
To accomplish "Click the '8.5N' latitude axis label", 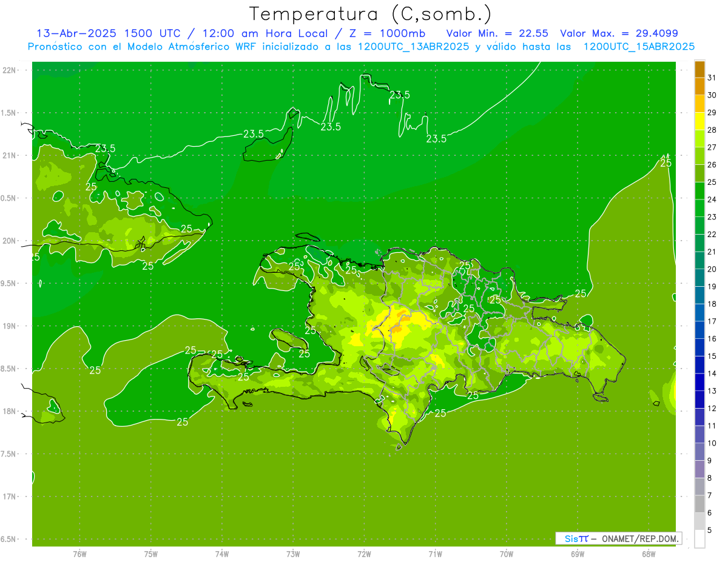I will (x=8, y=369).
